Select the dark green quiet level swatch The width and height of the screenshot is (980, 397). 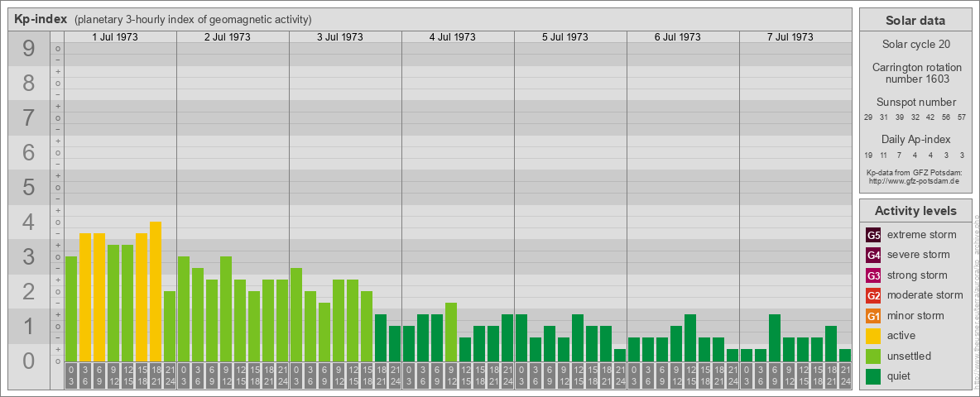click(x=873, y=376)
